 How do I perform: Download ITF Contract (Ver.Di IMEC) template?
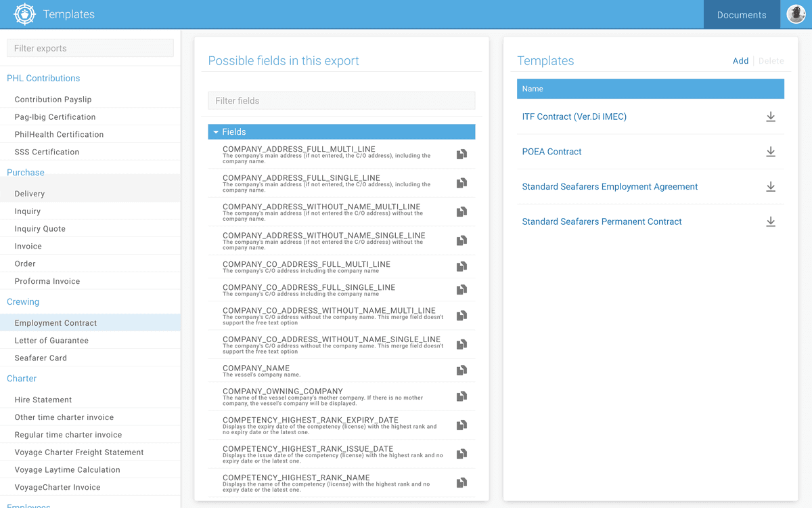point(770,117)
